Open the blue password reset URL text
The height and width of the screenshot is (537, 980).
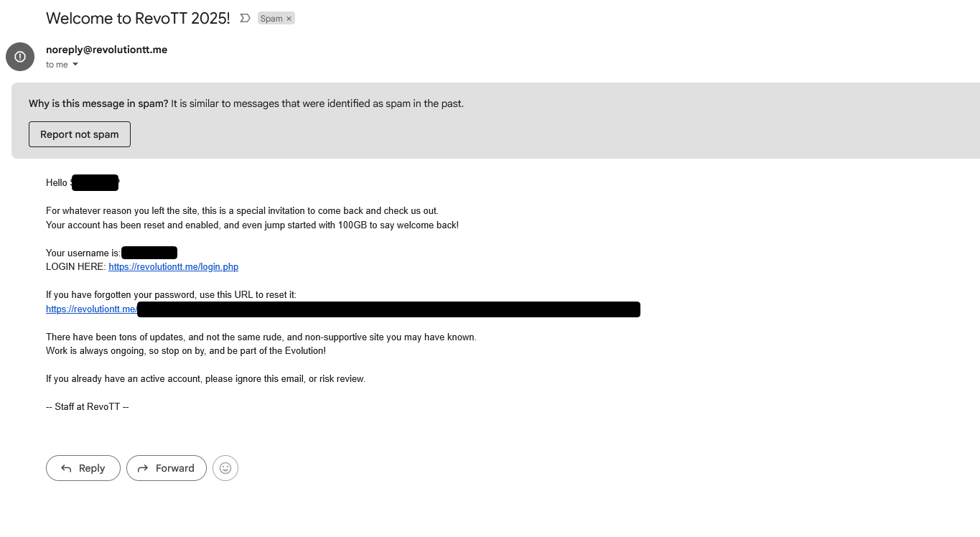click(x=91, y=309)
